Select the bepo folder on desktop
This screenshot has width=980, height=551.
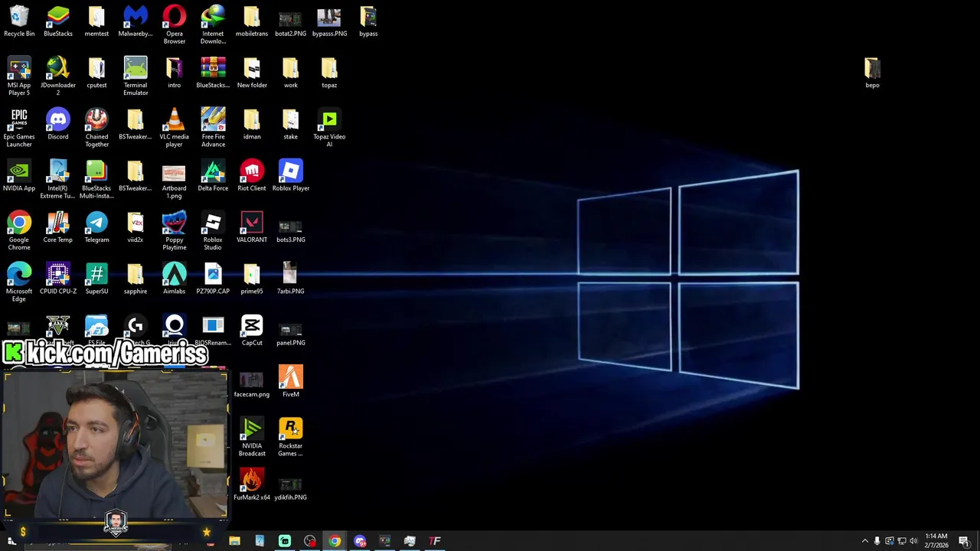[872, 73]
